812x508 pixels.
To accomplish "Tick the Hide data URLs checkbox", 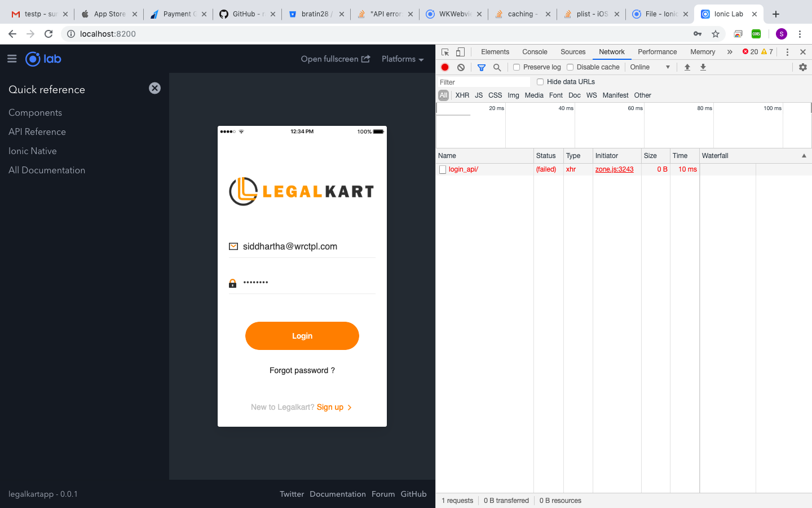I will (x=540, y=82).
